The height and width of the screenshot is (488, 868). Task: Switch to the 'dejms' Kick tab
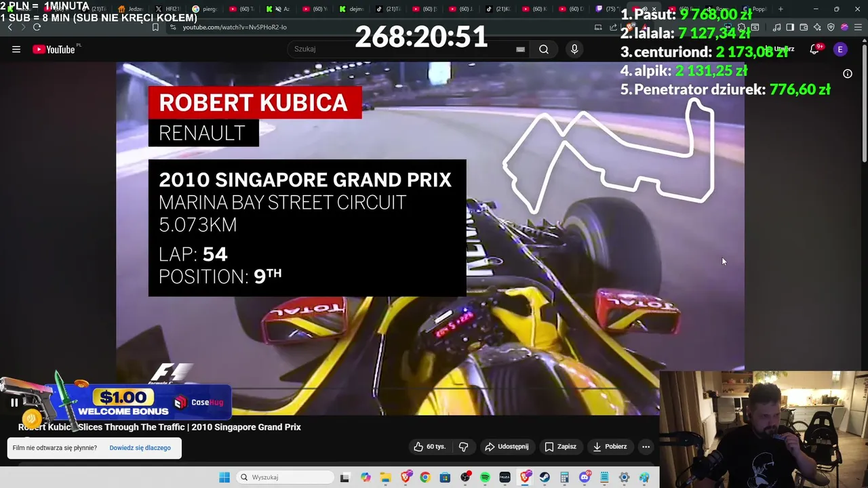351,9
